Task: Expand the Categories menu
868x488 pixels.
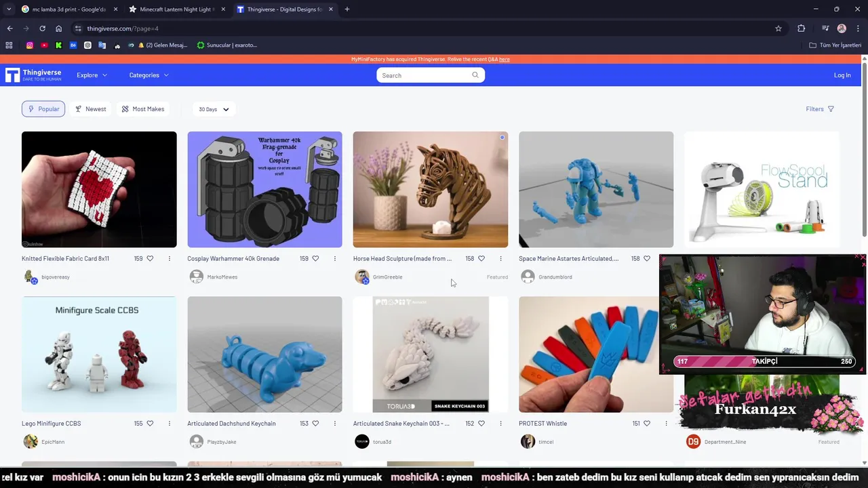Action: click(149, 75)
